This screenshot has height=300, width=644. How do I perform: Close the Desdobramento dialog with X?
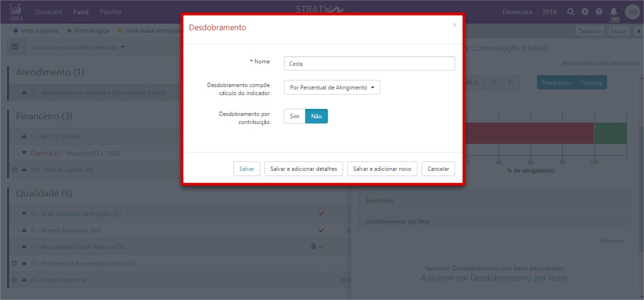pyautogui.click(x=455, y=25)
